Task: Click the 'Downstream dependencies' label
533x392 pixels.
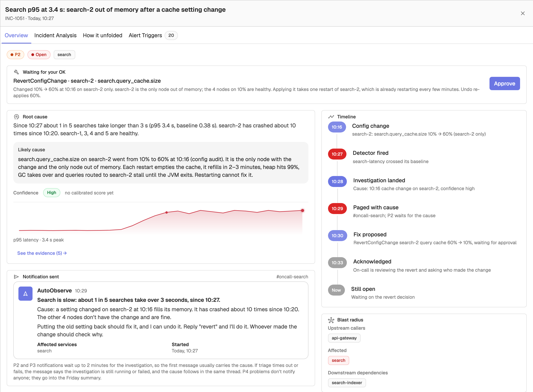Action: click(358, 373)
